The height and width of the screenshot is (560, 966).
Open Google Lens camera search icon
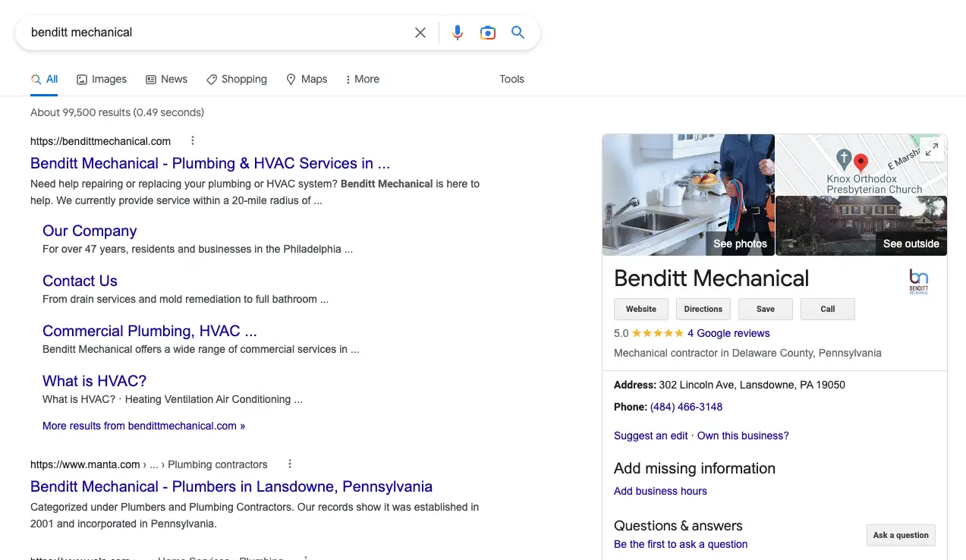click(488, 33)
